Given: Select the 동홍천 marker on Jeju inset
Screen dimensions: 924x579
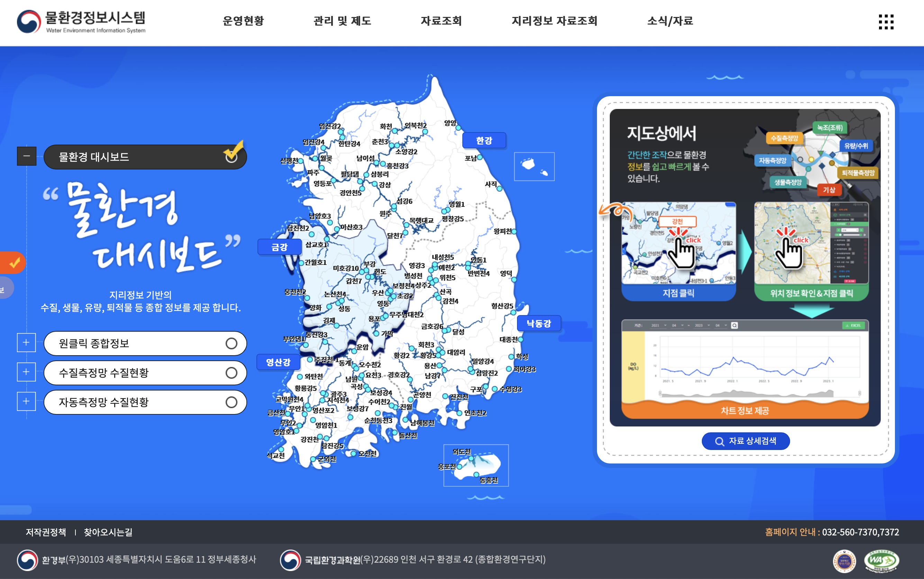Looking at the screenshot, I should coord(477,475).
